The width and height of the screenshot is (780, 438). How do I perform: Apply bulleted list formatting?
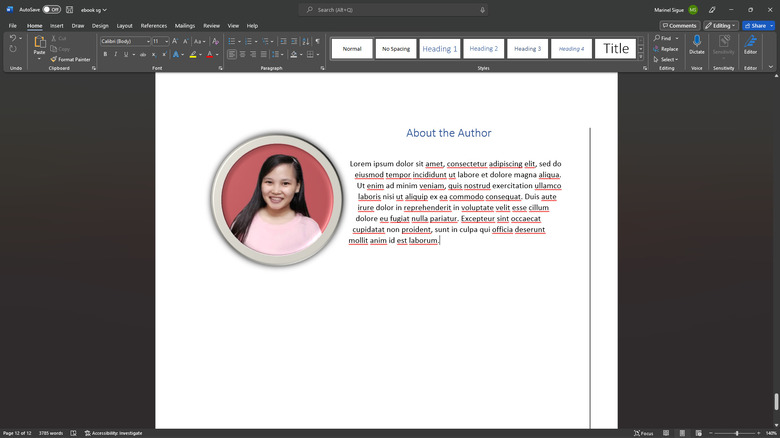click(232, 41)
